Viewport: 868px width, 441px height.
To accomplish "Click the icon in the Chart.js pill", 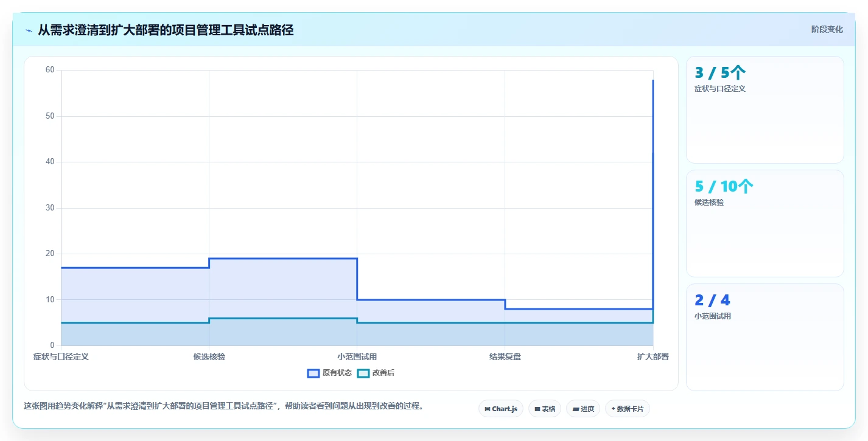I will 488,409.
